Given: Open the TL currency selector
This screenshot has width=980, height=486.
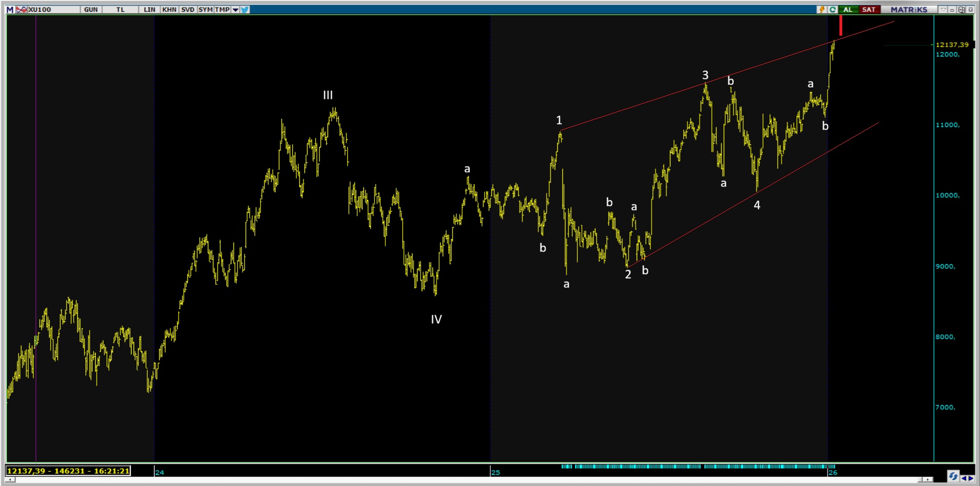Looking at the screenshot, I should pyautogui.click(x=120, y=10).
